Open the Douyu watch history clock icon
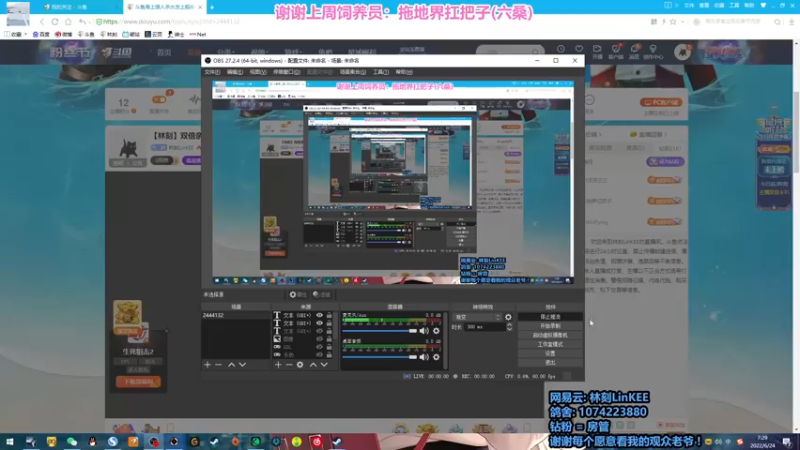Viewport: 800px width, 450px height. click(561, 49)
